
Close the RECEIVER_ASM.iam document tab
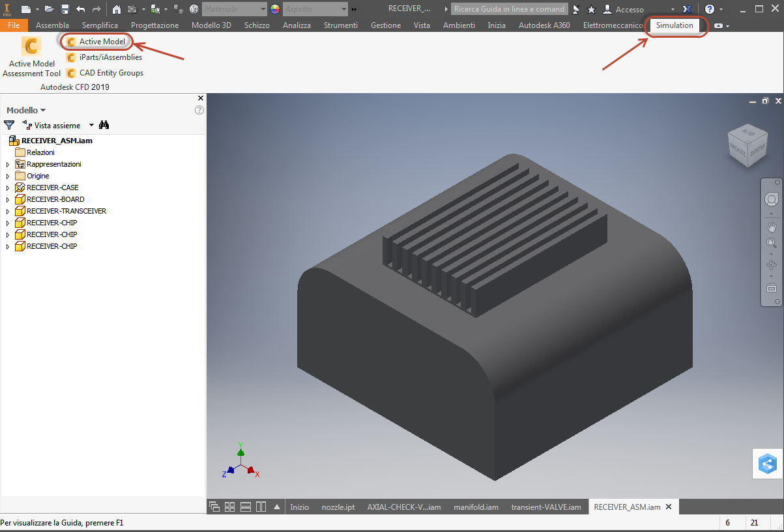(668, 507)
